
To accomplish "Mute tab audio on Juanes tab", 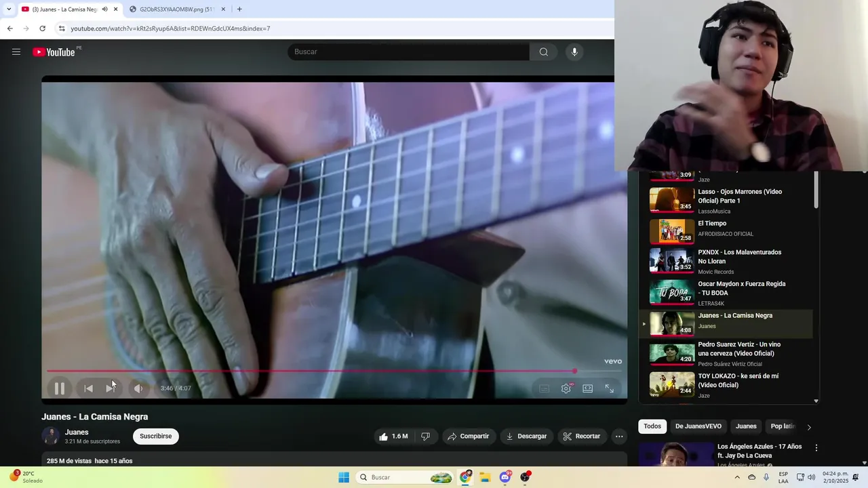I will coord(104,9).
